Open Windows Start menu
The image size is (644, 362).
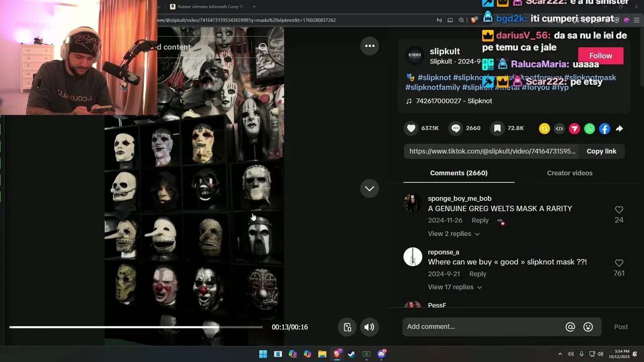tap(263, 354)
